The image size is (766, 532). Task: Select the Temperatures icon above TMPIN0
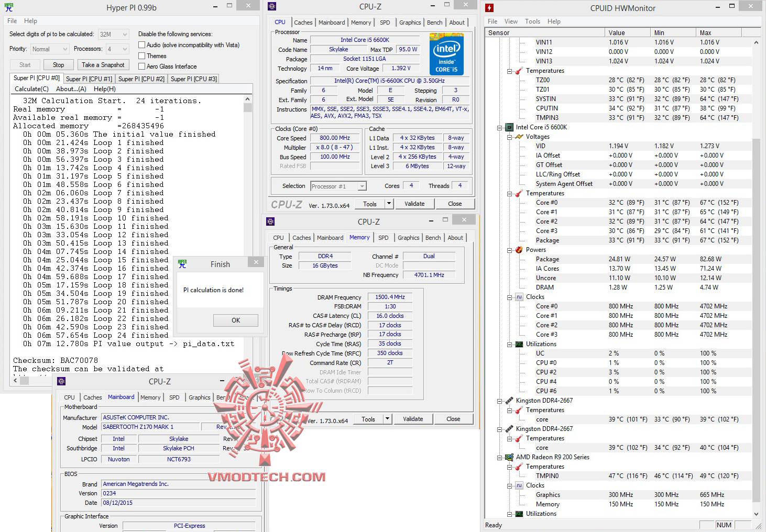tap(519, 467)
